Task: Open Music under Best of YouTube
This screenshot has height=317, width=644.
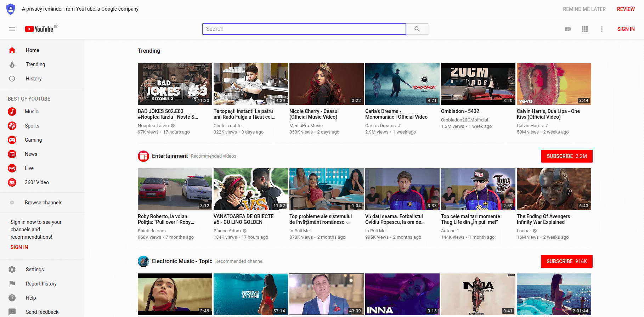Action: [x=42, y=112]
